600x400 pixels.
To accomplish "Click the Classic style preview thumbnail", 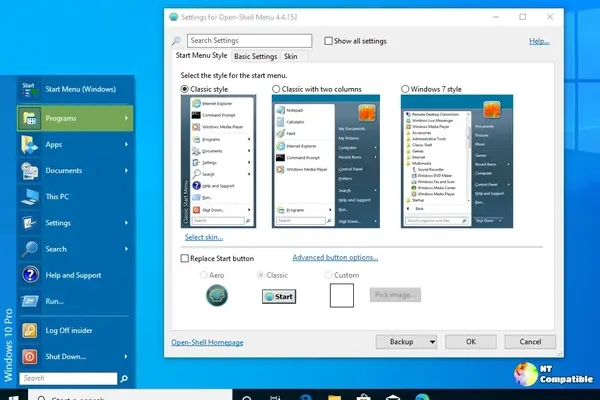I will tap(218, 162).
